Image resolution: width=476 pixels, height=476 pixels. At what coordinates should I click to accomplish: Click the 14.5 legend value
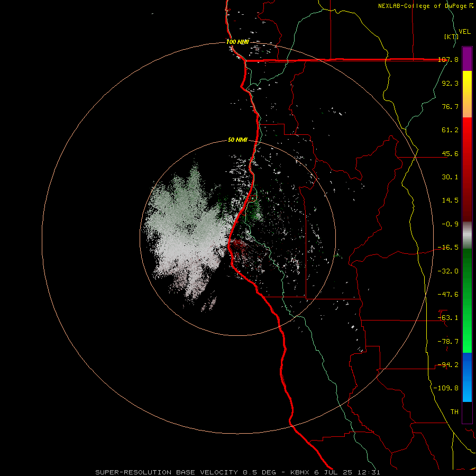(x=450, y=200)
